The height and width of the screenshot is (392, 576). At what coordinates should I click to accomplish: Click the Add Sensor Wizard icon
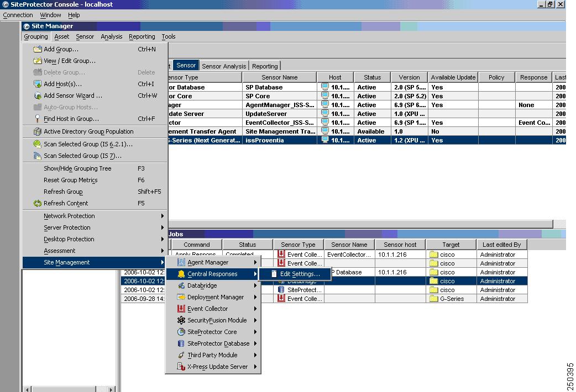point(38,96)
